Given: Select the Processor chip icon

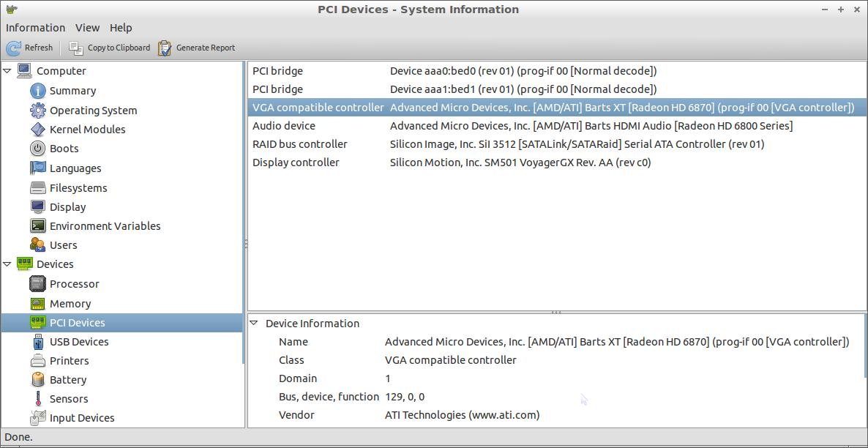Looking at the screenshot, I should click(x=38, y=284).
